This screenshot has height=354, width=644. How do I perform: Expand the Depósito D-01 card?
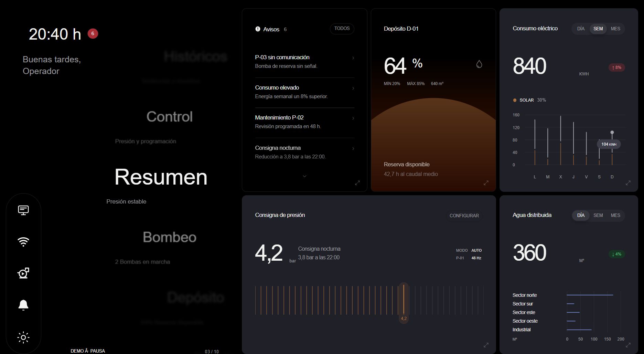tap(486, 183)
